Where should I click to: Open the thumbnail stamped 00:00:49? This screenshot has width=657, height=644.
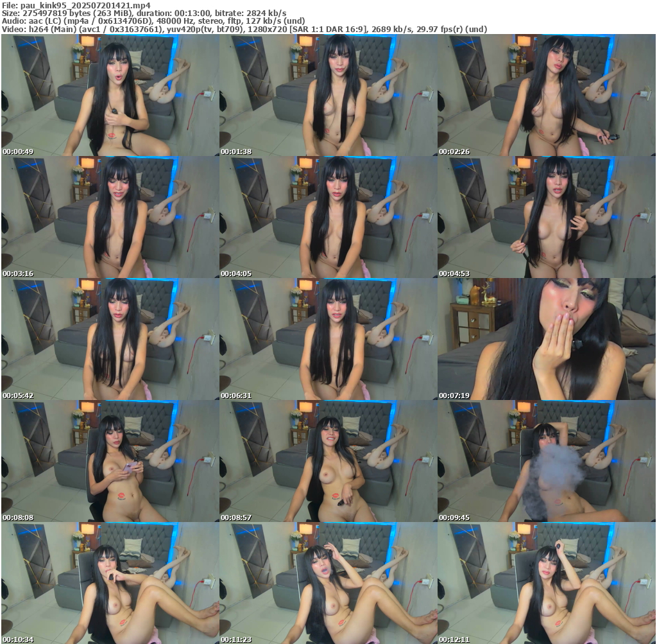[110, 95]
